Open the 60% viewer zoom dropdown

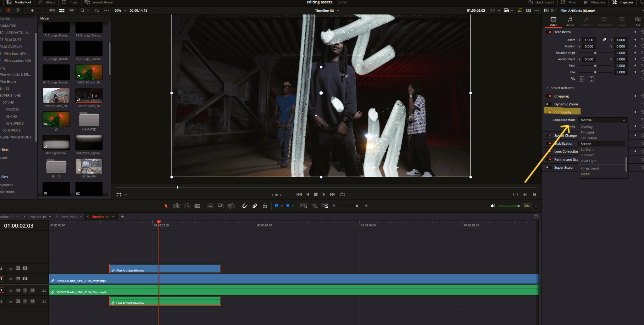click(120, 10)
